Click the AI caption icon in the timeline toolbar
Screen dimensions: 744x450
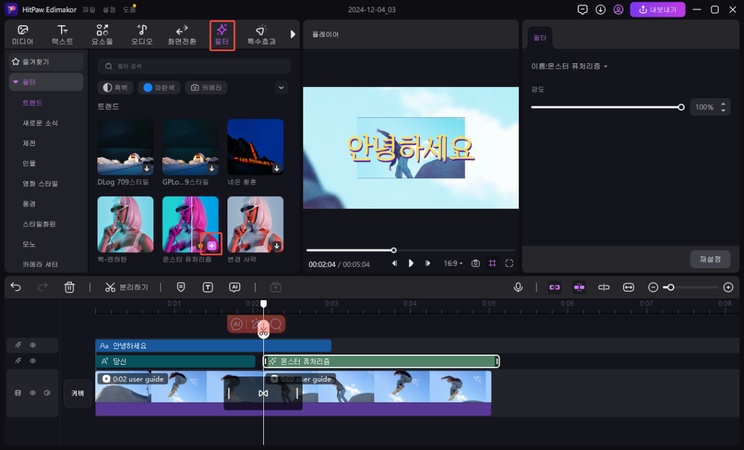tap(234, 287)
